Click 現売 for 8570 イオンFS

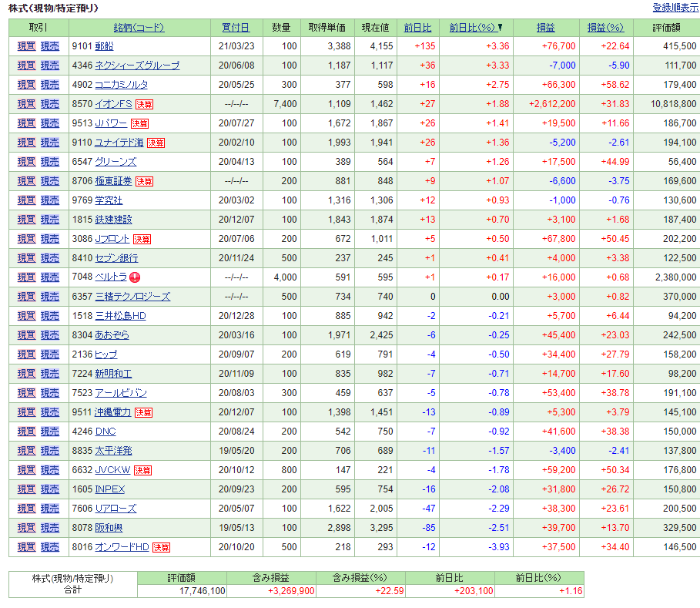tap(50, 104)
